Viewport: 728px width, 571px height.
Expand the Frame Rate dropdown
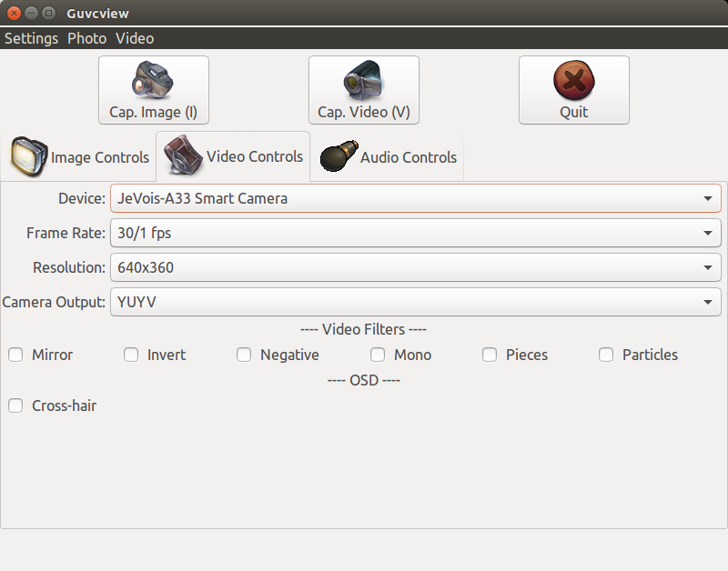click(x=416, y=233)
